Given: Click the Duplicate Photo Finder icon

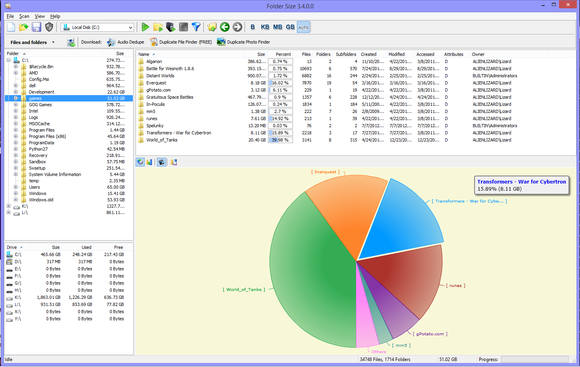Looking at the screenshot, I should click(x=221, y=42).
